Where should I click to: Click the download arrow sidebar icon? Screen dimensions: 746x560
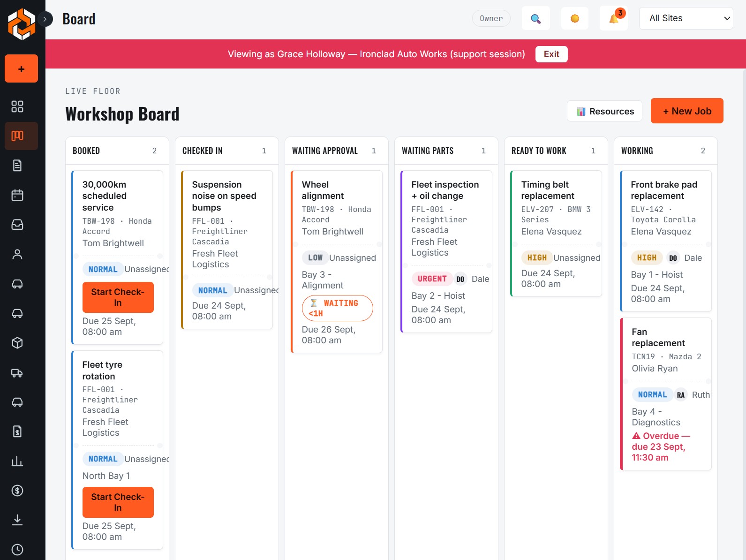tap(17, 520)
